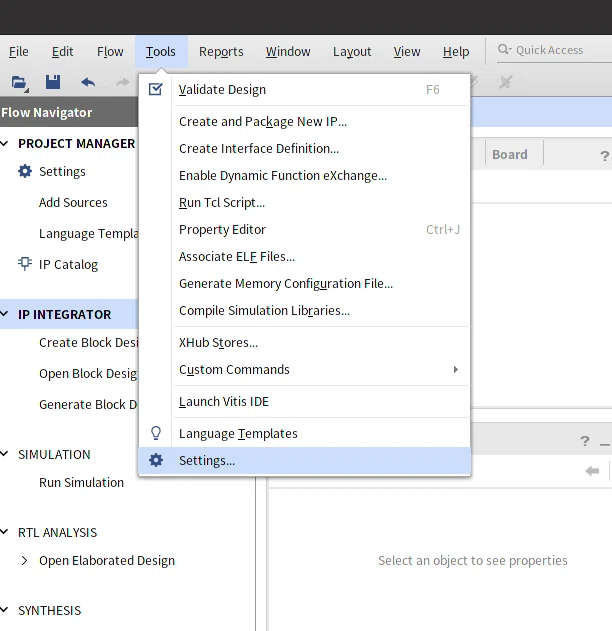The width and height of the screenshot is (612, 631).
Task: Select Language Templates in Tools menu
Action: (x=305, y=433)
